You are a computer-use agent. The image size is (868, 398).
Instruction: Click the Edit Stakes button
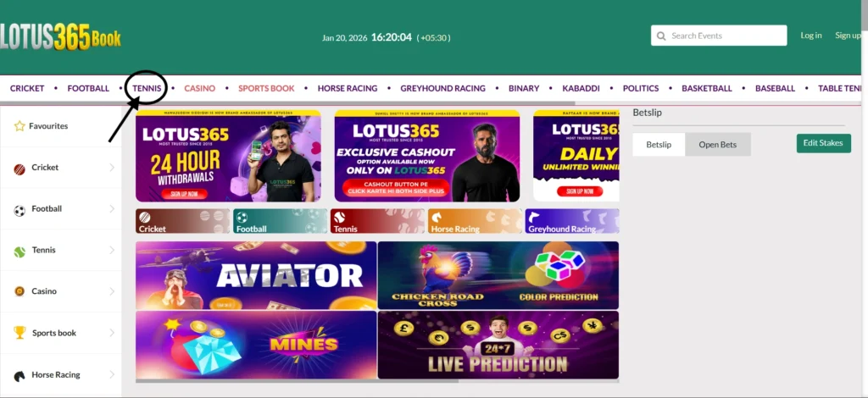pos(823,143)
